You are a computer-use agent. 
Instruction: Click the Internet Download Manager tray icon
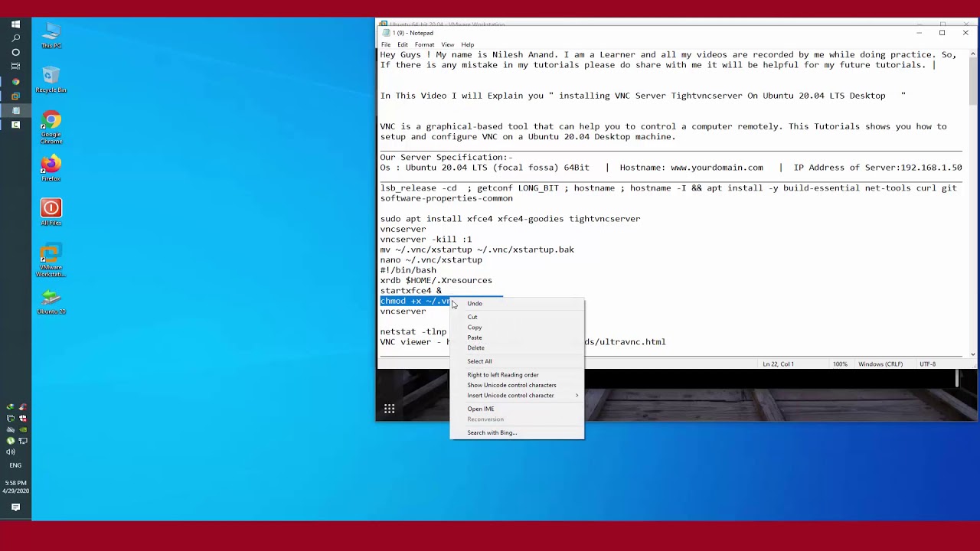pyautogui.click(x=10, y=406)
